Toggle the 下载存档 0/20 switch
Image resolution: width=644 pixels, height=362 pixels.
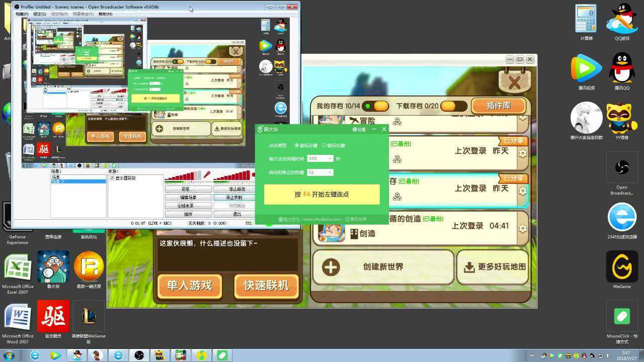(454, 106)
